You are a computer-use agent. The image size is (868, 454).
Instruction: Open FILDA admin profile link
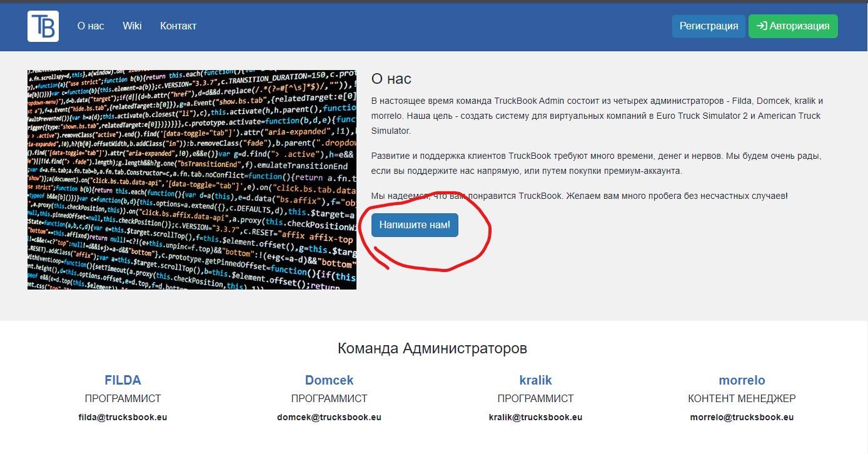123,380
